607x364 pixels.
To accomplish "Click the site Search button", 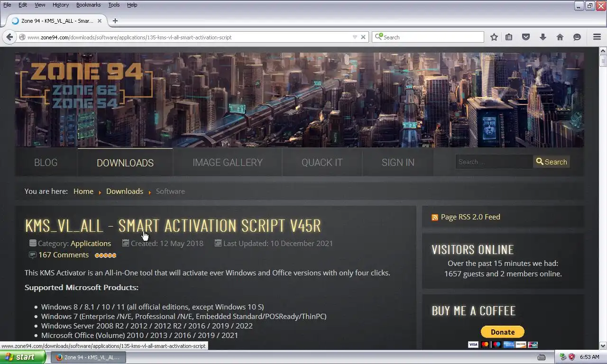I will click(552, 162).
